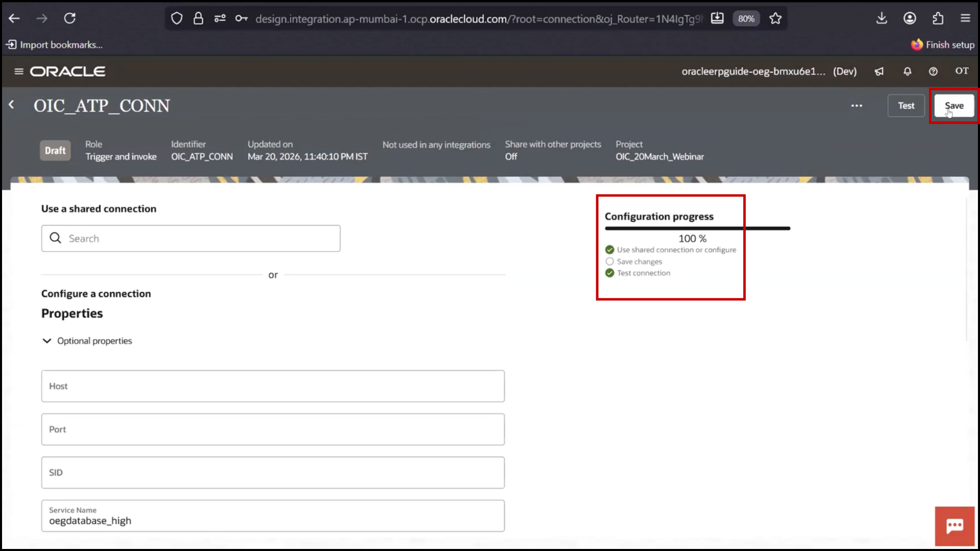Screen dimensions: 980x551
Task: Click the instance name oracleerpguide-oeg-bmxu6e1
Action: 753,71
